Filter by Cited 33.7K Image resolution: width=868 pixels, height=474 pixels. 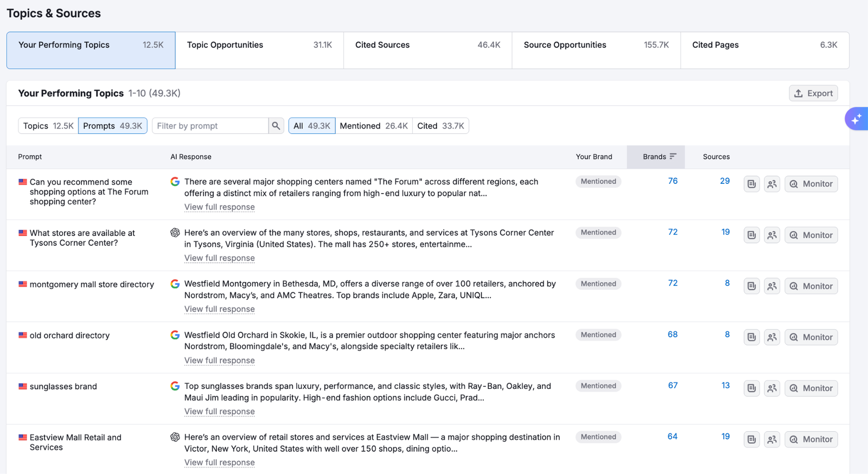pos(441,126)
